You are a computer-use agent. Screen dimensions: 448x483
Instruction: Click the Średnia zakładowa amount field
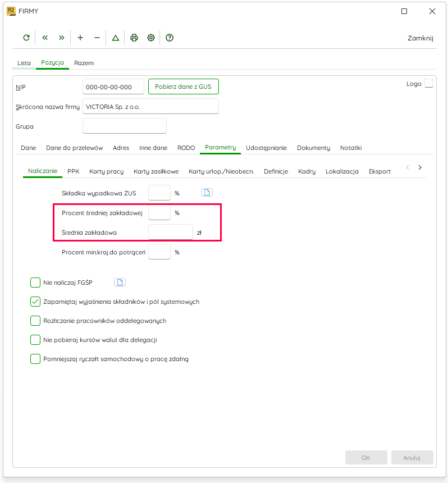(171, 233)
